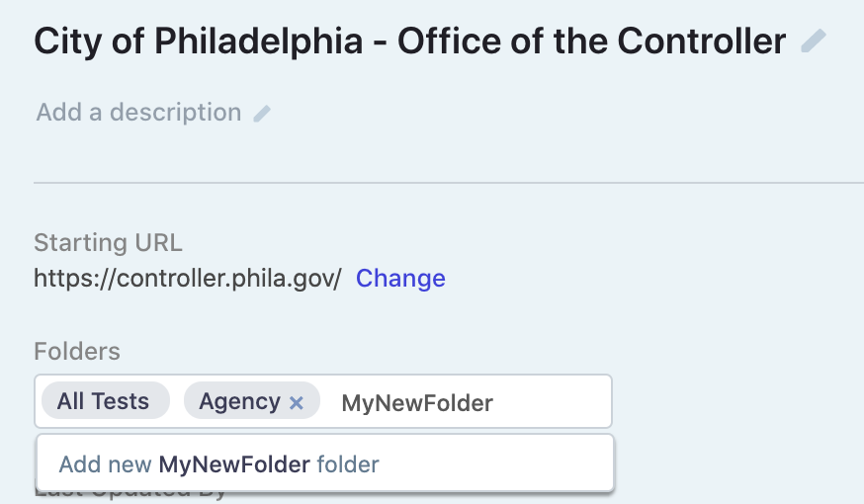
Task: Click the words Office of the Controller in the title
Action: (x=591, y=42)
